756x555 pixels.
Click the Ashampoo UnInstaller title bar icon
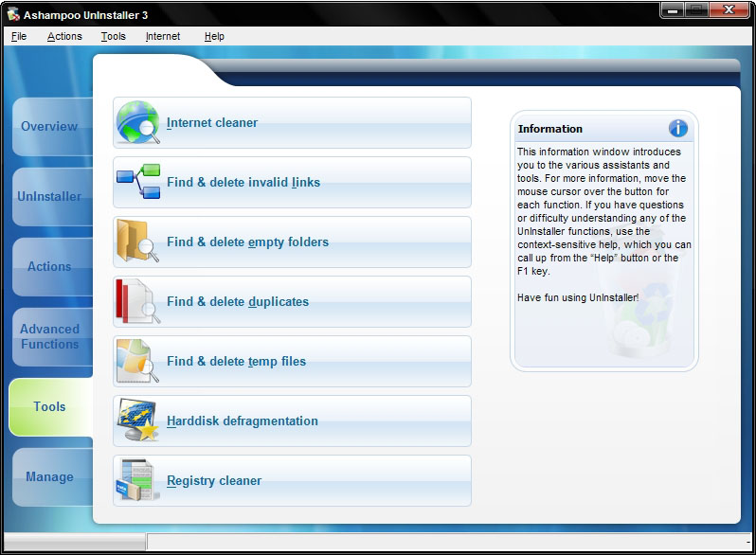pos(13,14)
